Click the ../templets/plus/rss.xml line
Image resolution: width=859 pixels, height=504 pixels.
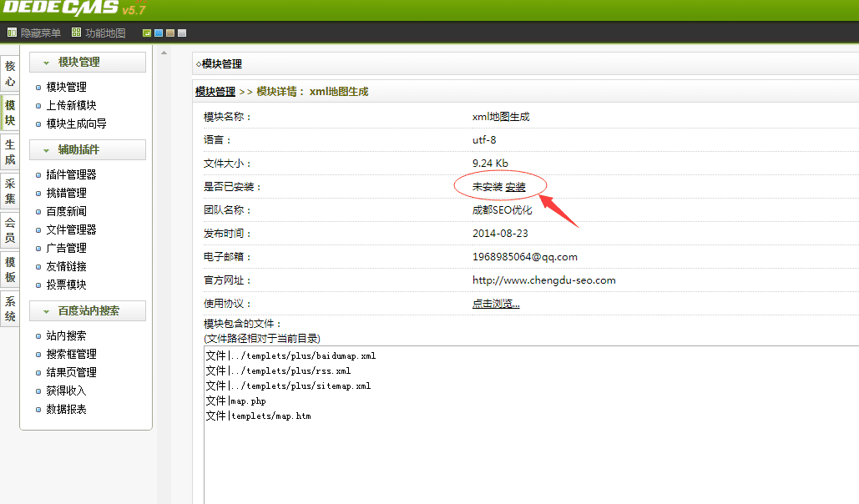[278, 370]
